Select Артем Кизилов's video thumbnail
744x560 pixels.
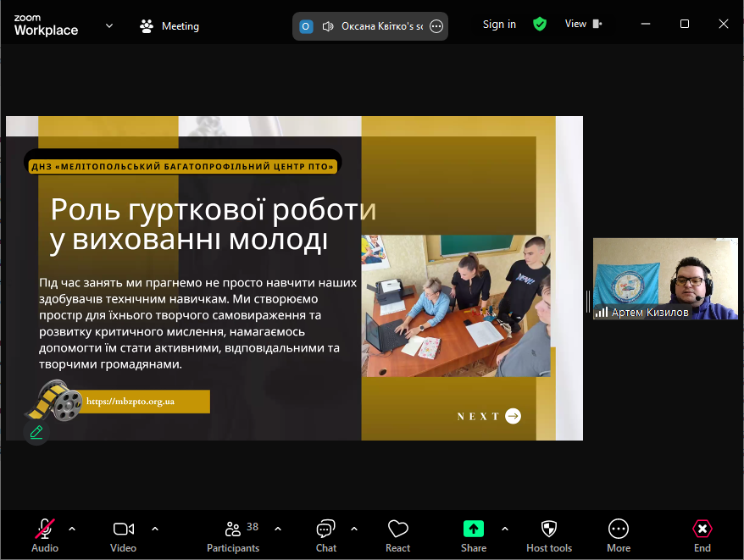pyautogui.click(x=664, y=279)
